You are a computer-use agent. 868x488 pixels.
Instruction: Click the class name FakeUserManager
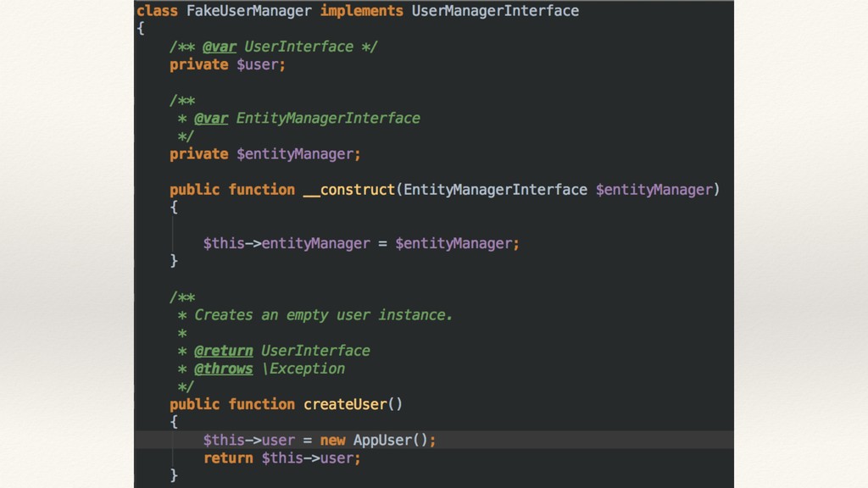click(249, 11)
